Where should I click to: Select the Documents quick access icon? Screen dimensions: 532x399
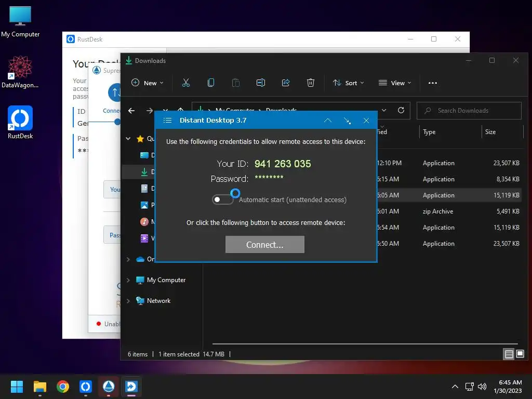pyautogui.click(x=144, y=188)
